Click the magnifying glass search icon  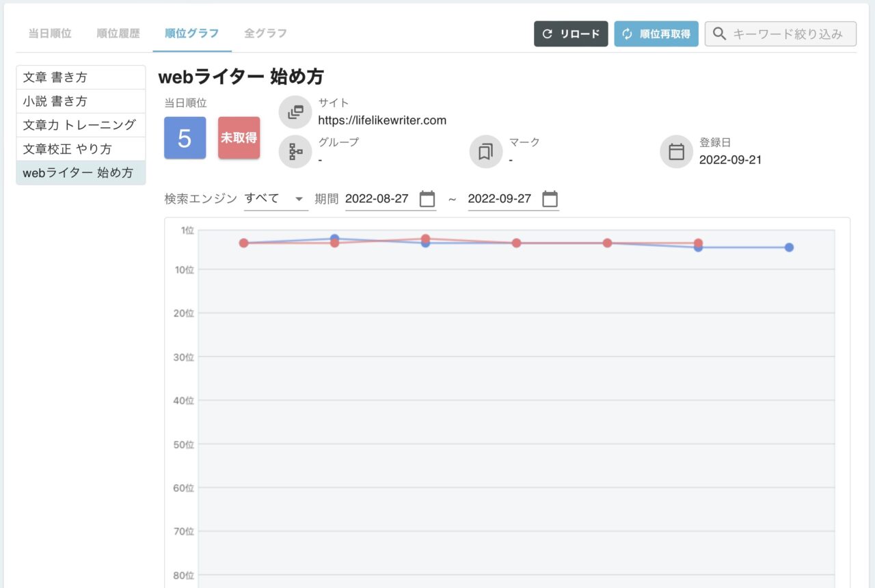click(x=718, y=33)
